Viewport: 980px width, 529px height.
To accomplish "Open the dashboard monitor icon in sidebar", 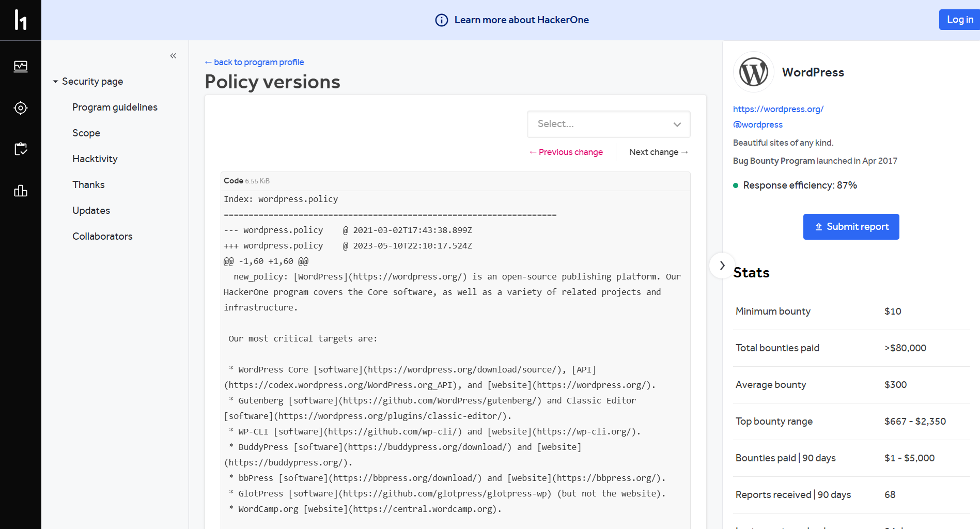I will point(21,67).
